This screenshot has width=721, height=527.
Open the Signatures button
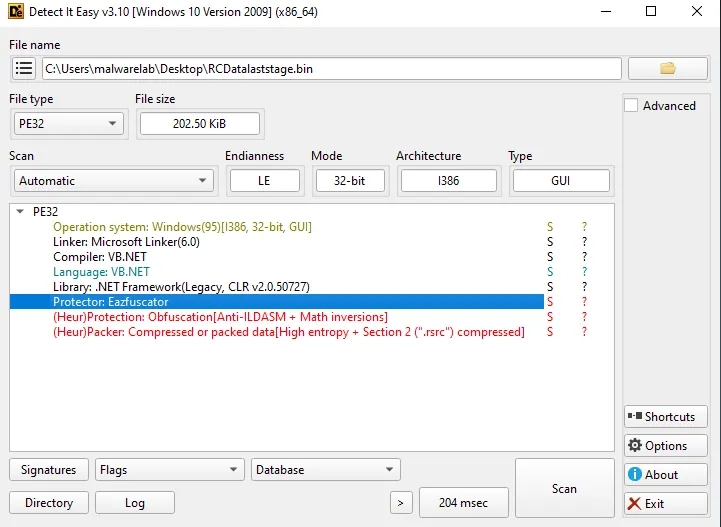click(x=48, y=470)
